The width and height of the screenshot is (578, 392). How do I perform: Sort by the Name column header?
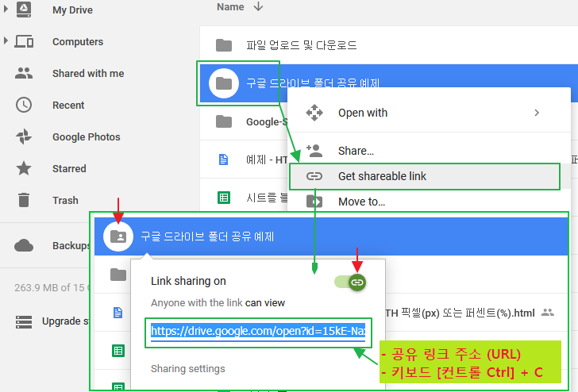(x=230, y=6)
